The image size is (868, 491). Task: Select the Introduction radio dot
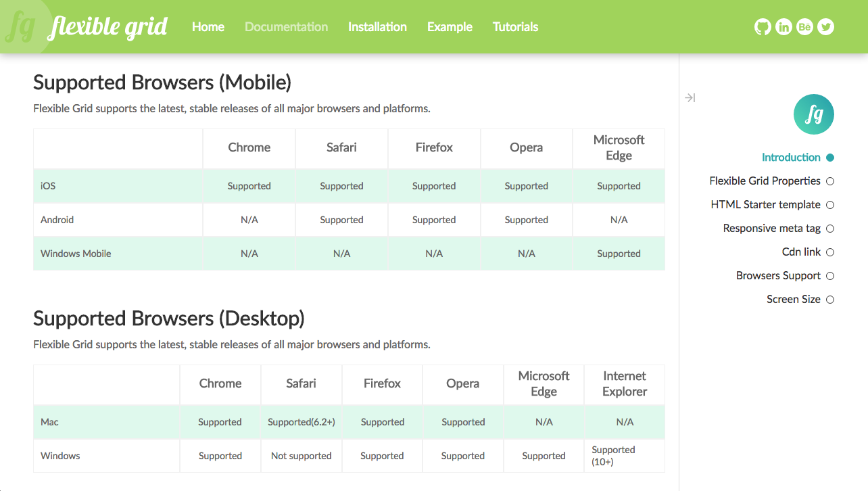click(x=830, y=158)
